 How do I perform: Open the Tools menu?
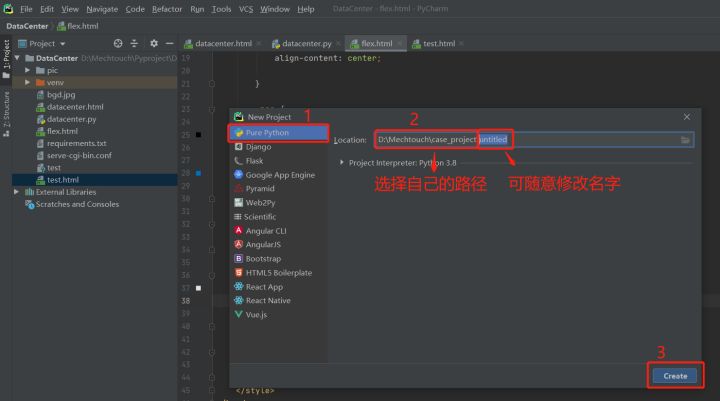pos(221,9)
